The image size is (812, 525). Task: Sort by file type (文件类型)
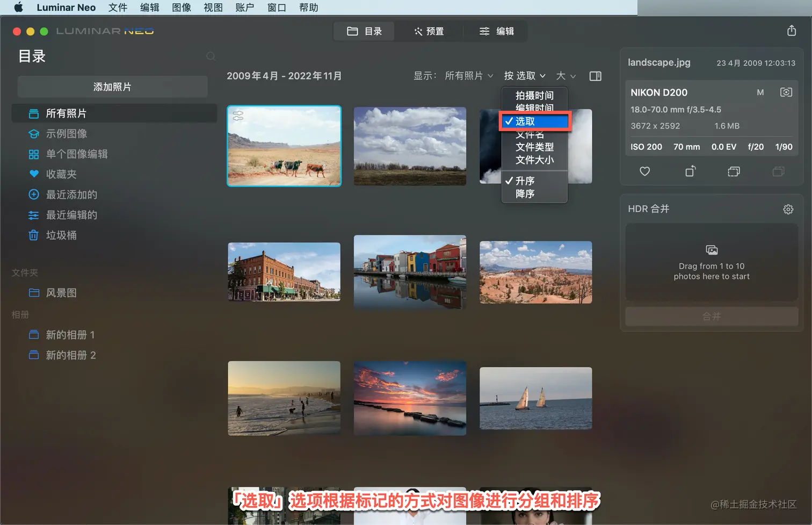[534, 147]
